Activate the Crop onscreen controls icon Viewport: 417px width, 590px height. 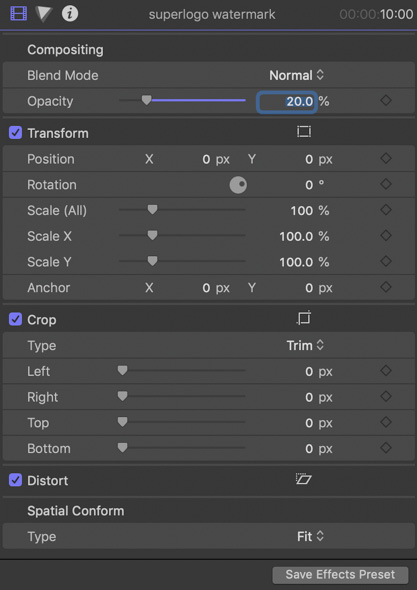coord(304,318)
